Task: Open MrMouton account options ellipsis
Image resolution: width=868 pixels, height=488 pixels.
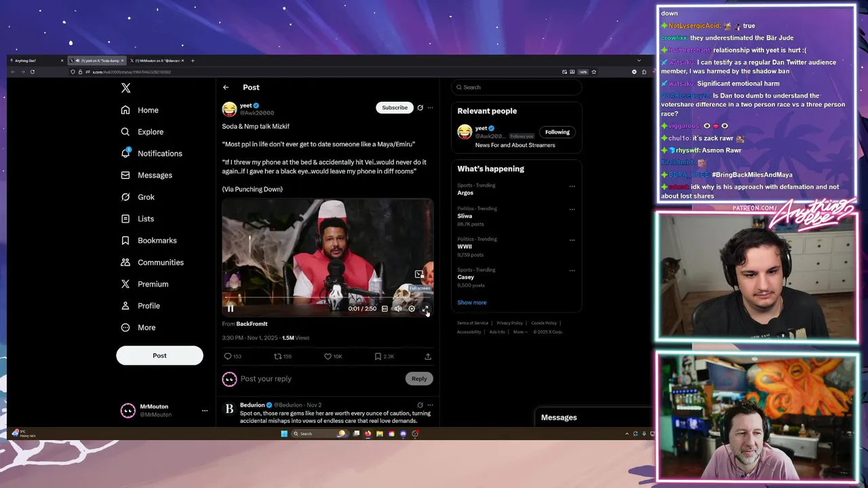Action: pos(205,411)
